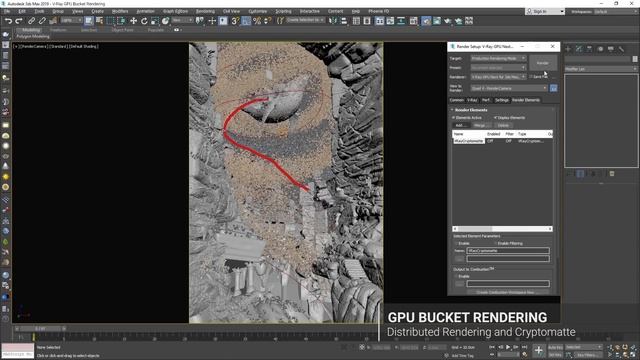Toggle the Percent Snap icon

(257, 21)
